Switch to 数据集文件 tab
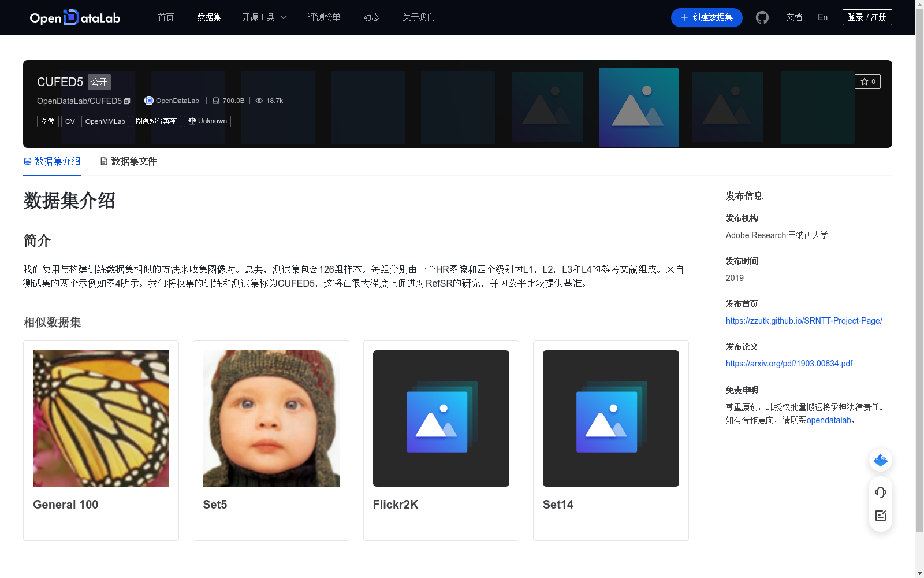Image resolution: width=924 pixels, height=578 pixels. (128, 161)
